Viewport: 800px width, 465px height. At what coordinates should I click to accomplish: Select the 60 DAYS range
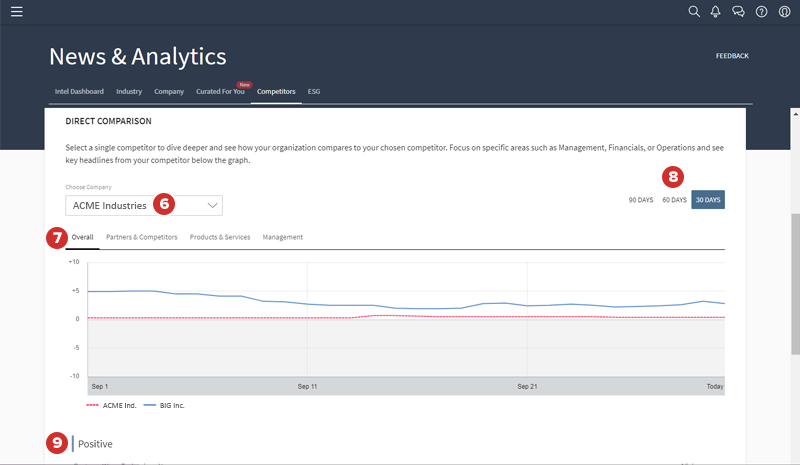[x=674, y=200]
